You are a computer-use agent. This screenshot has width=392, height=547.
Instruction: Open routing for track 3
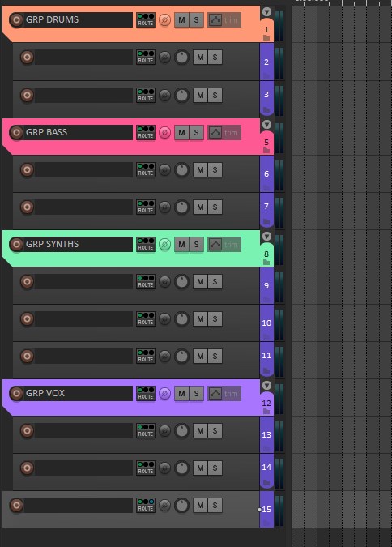click(x=146, y=95)
